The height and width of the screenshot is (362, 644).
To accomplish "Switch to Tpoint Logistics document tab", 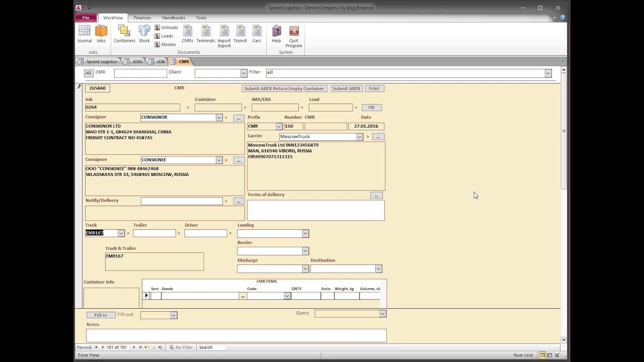I will click(98, 61).
